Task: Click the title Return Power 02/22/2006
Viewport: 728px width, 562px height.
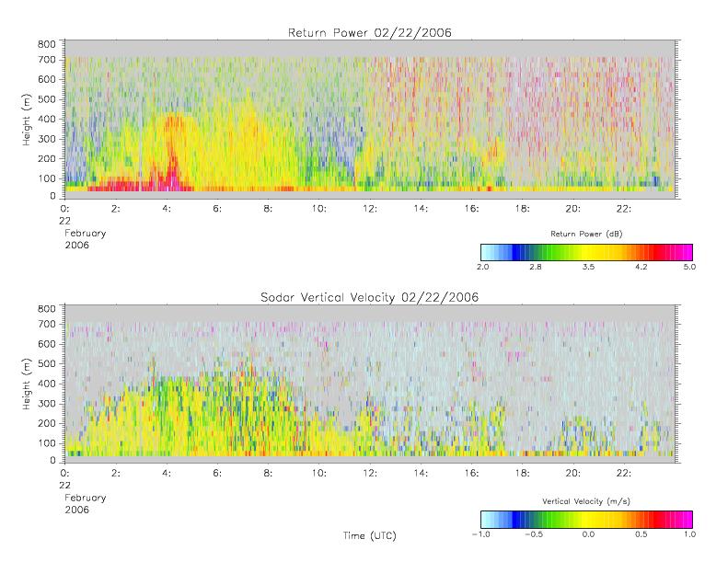Action: point(370,32)
